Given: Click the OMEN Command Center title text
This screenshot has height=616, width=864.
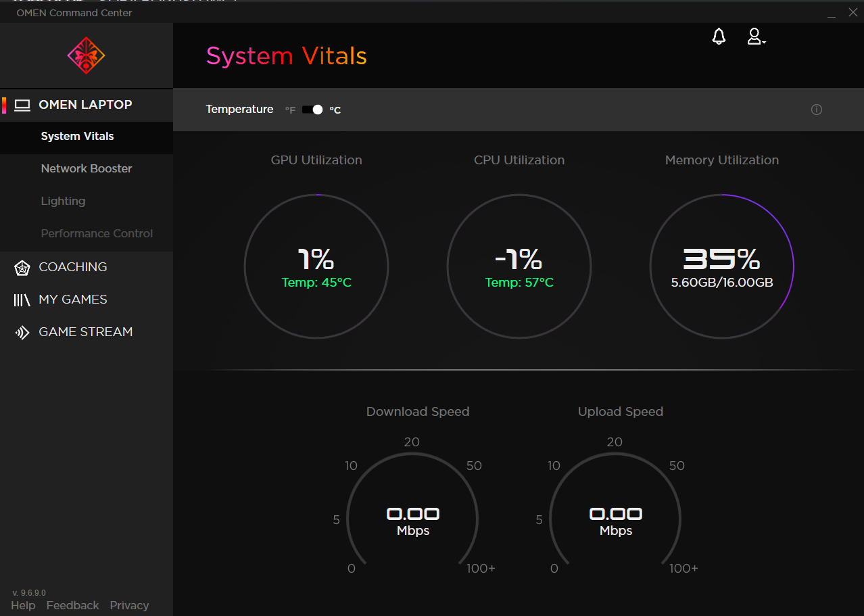Looking at the screenshot, I should tap(74, 13).
